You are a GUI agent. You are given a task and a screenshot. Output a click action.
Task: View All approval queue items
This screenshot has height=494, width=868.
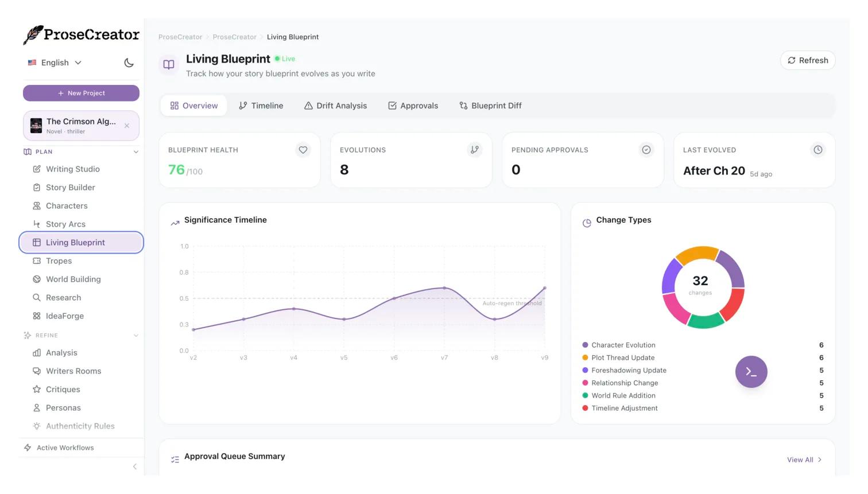(803, 460)
